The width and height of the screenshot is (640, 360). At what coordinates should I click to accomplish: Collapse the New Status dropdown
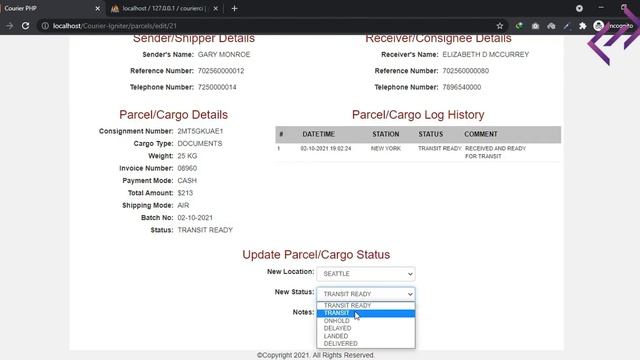click(x=366, y=294)
